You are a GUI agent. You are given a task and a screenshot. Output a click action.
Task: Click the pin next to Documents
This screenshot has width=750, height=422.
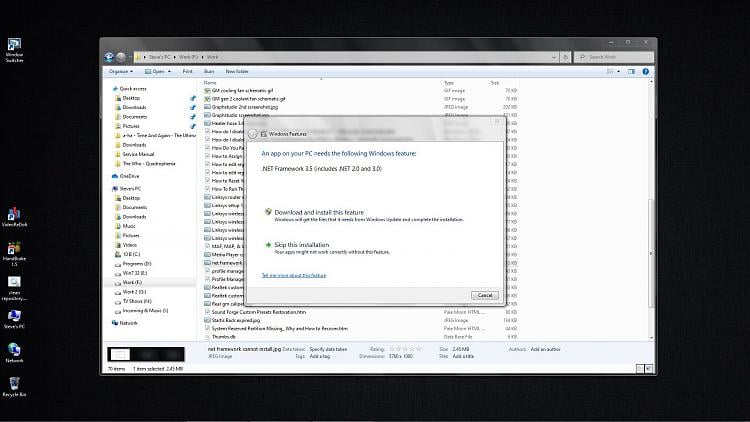point(193,117)
